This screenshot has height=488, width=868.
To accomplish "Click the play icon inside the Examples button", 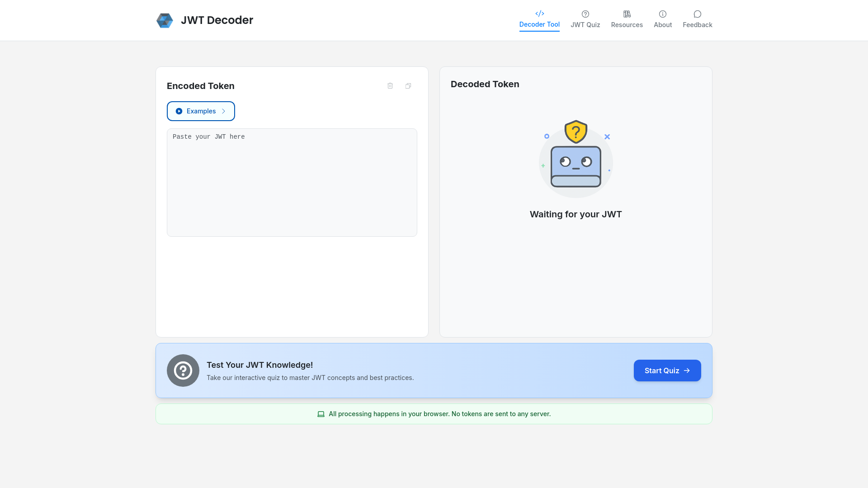I will pyautogui.click(x=179, y=111).
